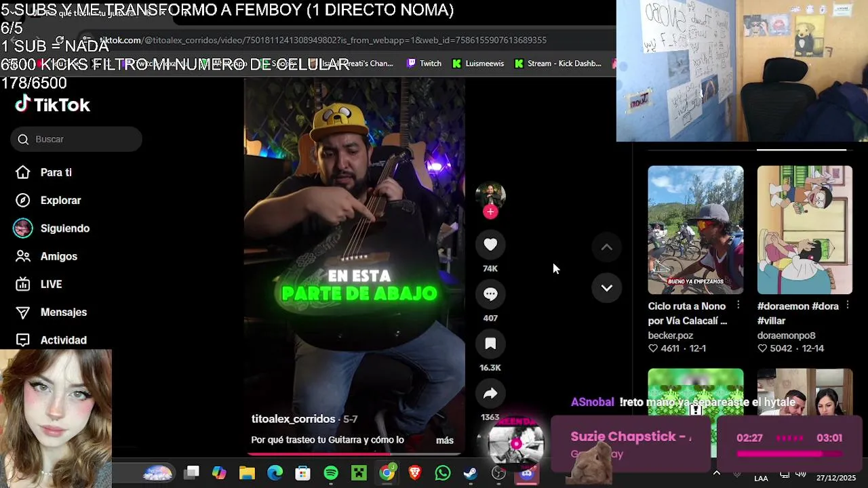
Task: Switch to Chrome in the taskbar
Action: click(387, 473)
